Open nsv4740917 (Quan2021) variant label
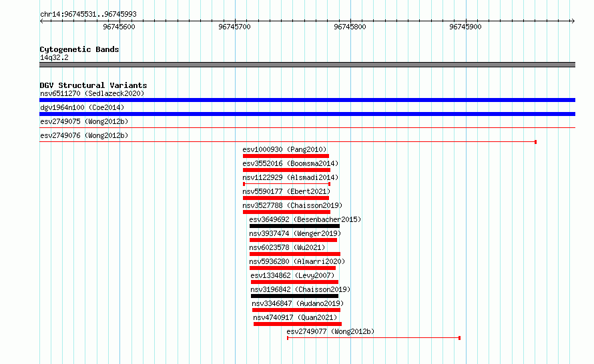594x364 pixels. pyautogui.click(x=296, y=317)
